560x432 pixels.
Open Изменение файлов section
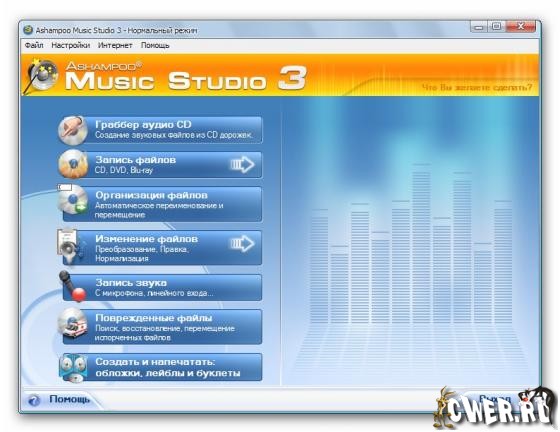[162, 248]
